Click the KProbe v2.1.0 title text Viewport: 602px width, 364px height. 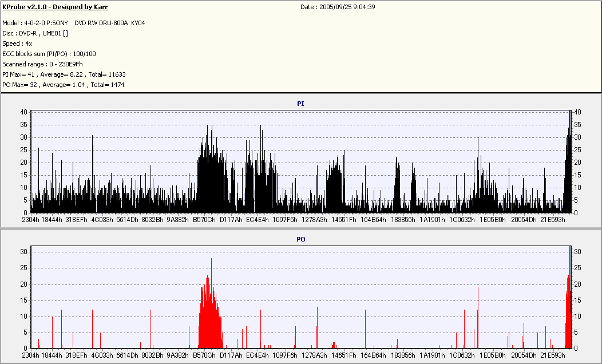pyautogui.click(x=55, y=7)
